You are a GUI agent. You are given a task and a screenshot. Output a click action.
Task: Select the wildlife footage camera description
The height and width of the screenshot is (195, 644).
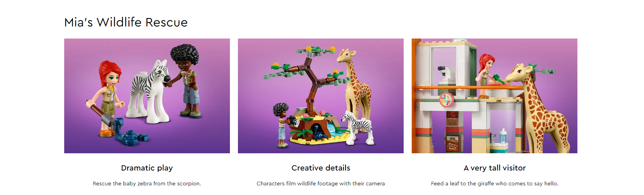(x=321, y=183)
